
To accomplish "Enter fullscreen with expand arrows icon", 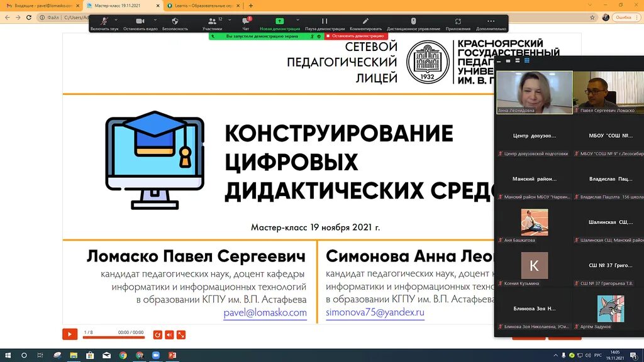I will coord(181,335).
